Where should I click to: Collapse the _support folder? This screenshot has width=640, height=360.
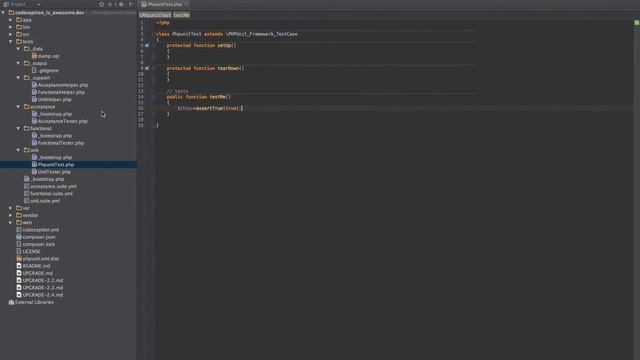click(x=18, y=78)
